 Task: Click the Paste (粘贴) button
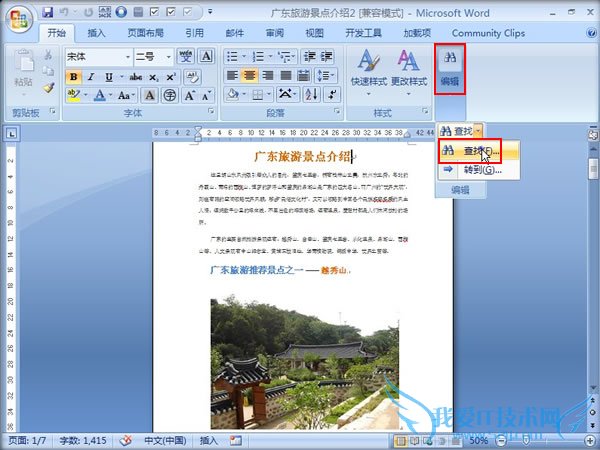tap(23, 71)
